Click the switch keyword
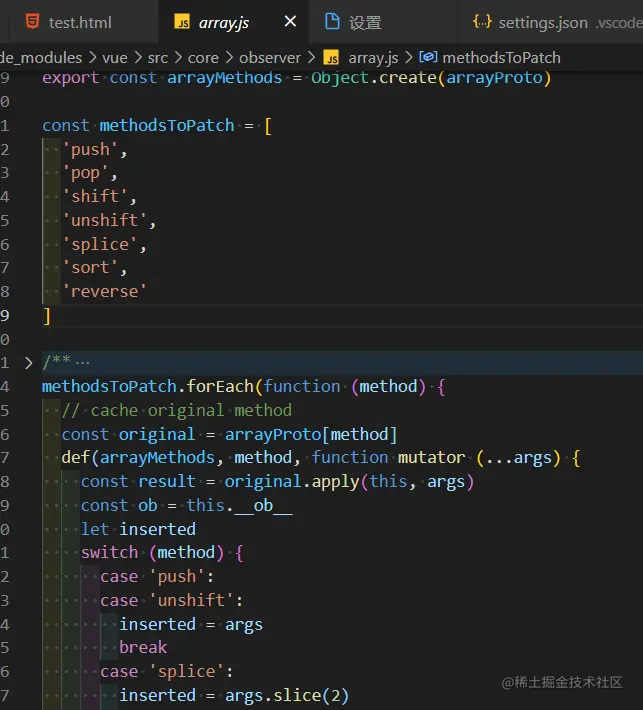The image size is (643, 710). click(x=109, y=553)
